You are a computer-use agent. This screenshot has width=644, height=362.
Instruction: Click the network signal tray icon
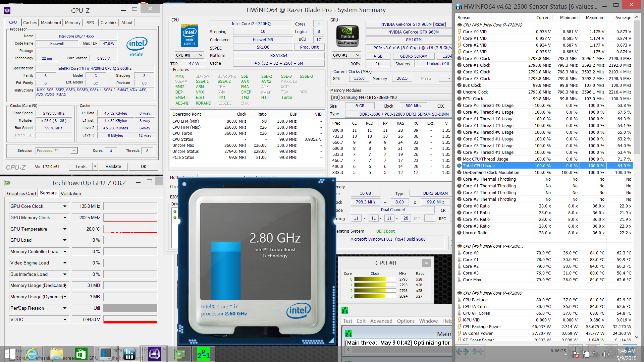pos(596,354)
